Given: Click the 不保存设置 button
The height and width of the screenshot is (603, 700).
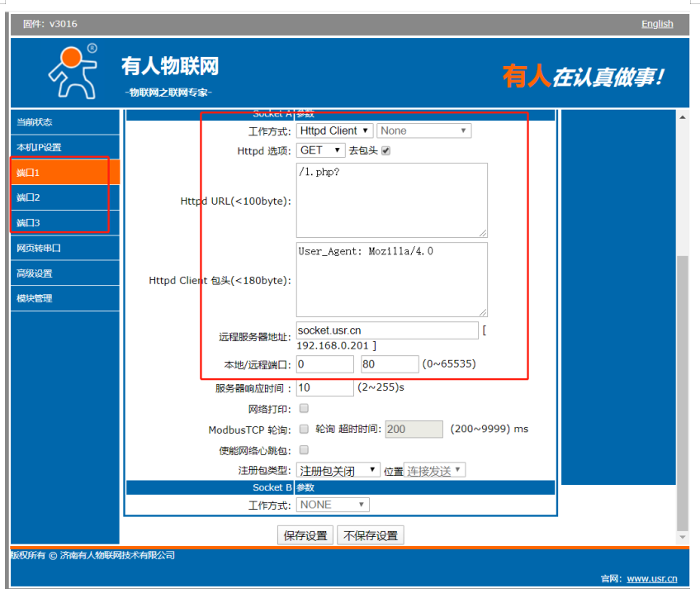Looking at the screenshot, I should coord(370,535).
